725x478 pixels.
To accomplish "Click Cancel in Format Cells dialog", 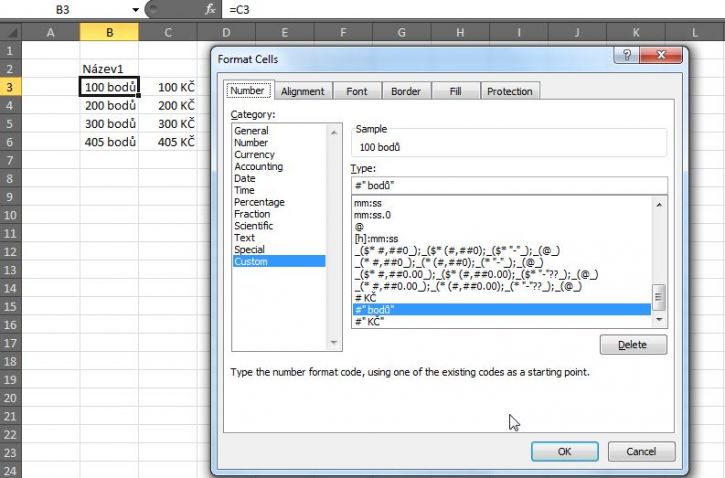I will coord(641,451).
